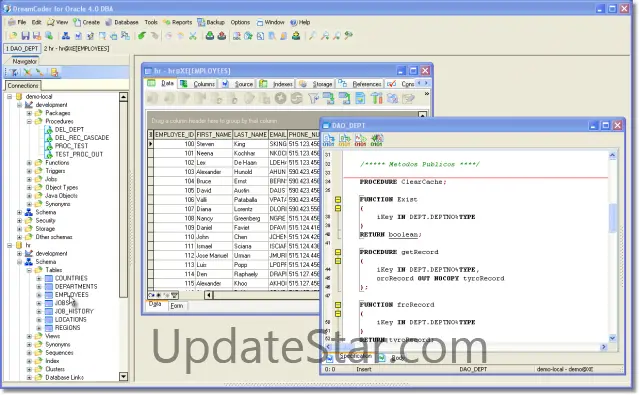Click the blue schema hierarchy icon in main toolbar
Image resolution: width=639 pixels, height=395 pixels.
click(66, 36)
